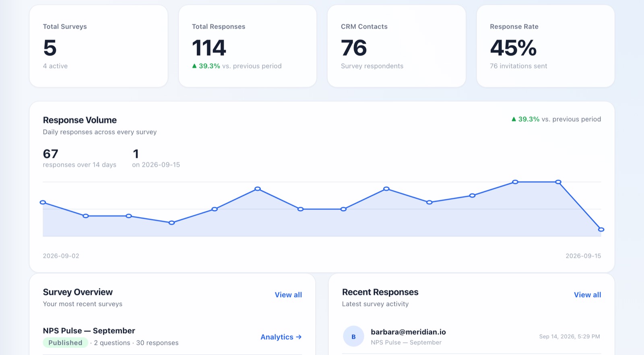Screen dimensions: 644x355
Task: Click the Published status badge
Action: pos(65,343)
